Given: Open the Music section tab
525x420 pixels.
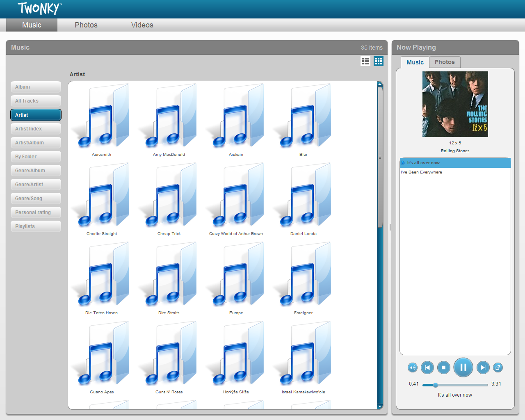Looking at the screenshot, I should pos(32,25).
